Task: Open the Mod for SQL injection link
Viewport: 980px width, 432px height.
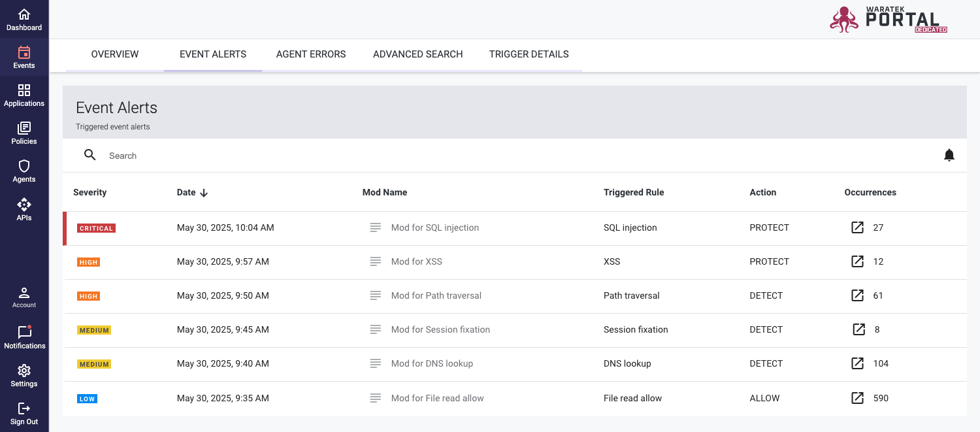Action: [x=435, y=227]
